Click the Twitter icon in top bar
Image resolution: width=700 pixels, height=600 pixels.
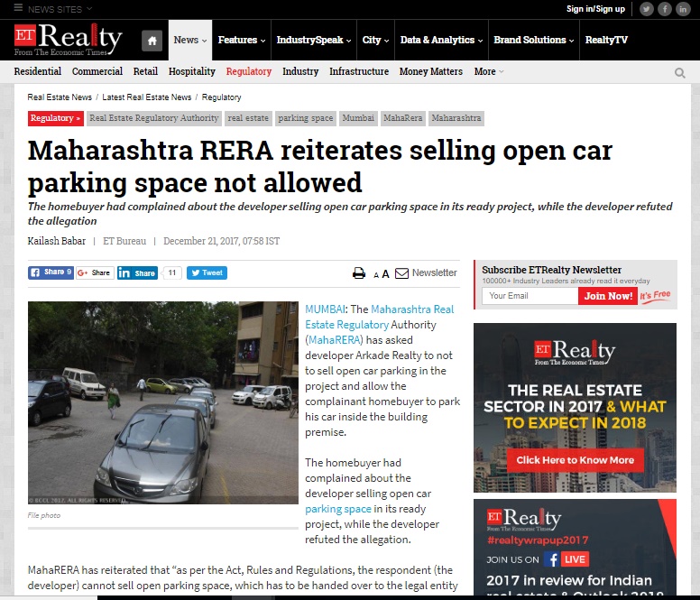[646, 9]
